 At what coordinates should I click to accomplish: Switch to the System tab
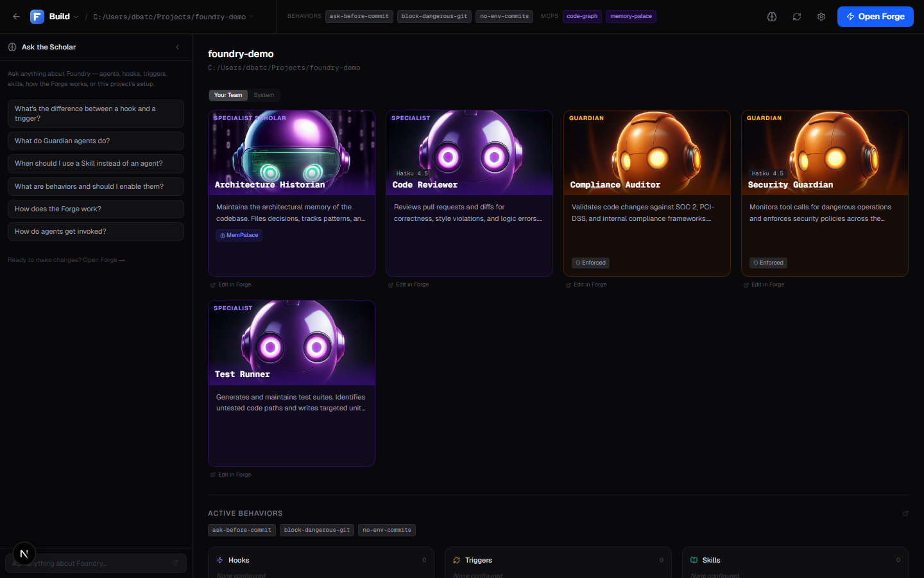(264, 95)
